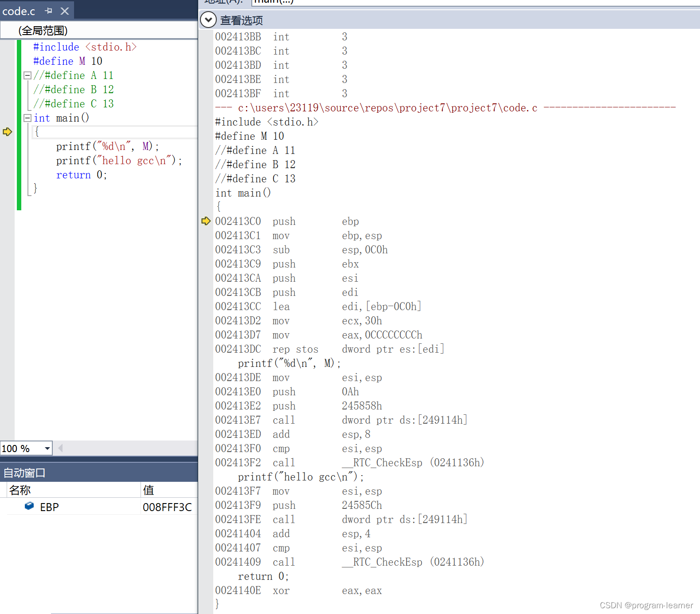Click the current statement arrow in the editor margin

7,132
